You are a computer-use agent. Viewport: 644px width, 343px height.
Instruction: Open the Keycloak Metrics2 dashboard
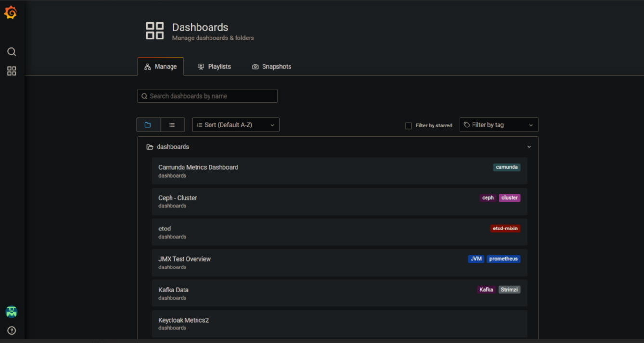pos(340,324)
